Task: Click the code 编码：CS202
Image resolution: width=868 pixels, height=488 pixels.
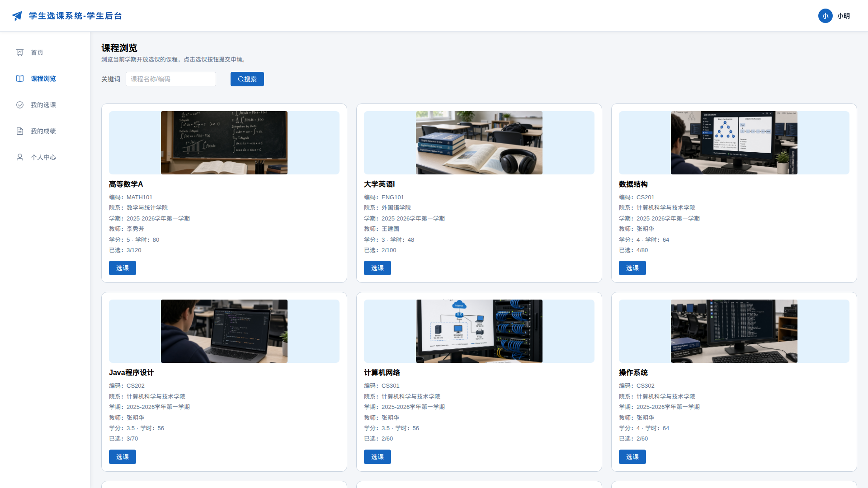Action: [127, 385]
